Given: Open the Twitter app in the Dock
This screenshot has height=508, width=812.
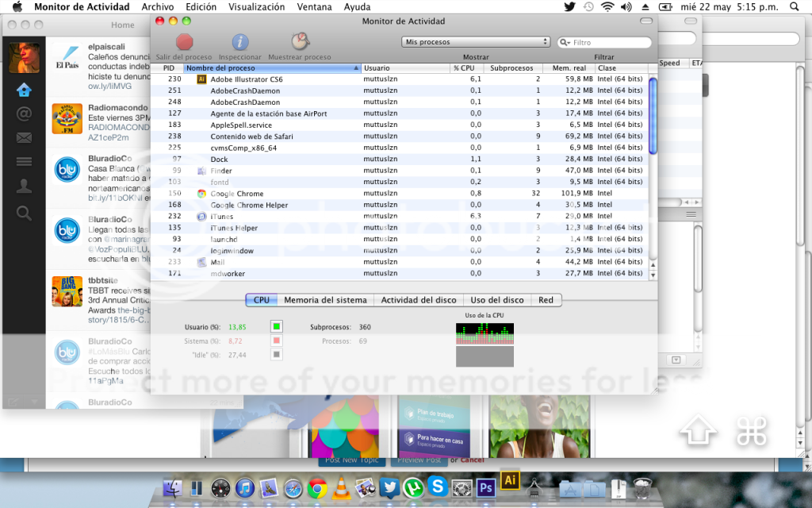Looking at the screenshot, I should tap(389, 488).
